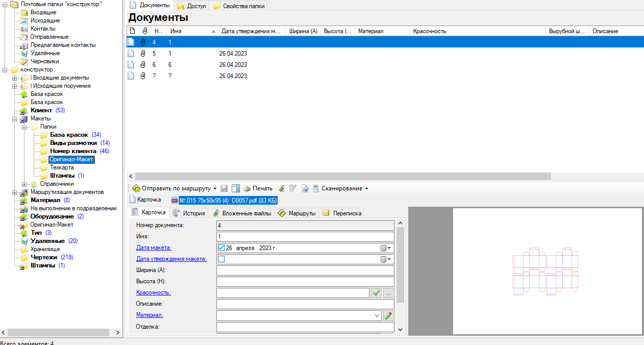The image size is (644, 345).
Task: Open the Вложенные файлы tab
Action: pos(242,213)
